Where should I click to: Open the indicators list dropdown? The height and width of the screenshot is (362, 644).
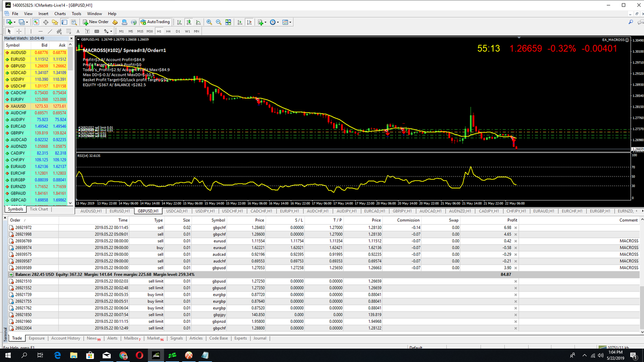(262, 22)
